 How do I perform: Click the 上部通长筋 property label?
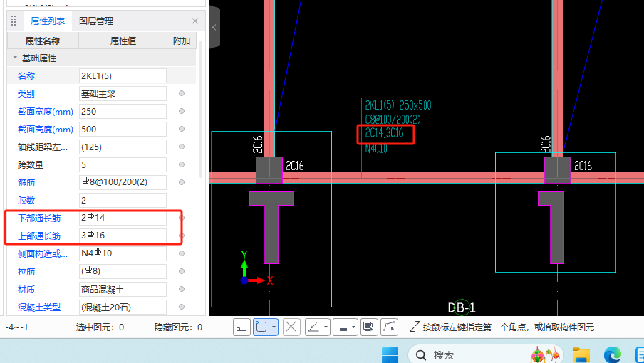point(39,236)
